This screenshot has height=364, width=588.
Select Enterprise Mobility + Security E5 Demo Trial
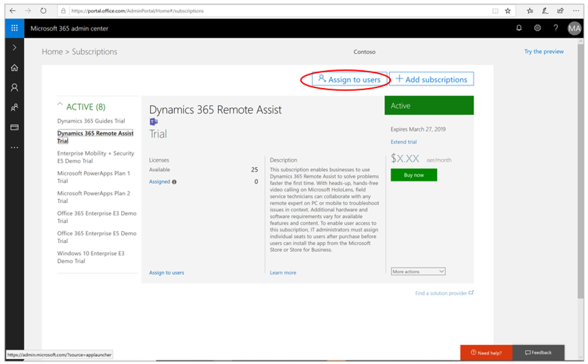click(96, 157)
